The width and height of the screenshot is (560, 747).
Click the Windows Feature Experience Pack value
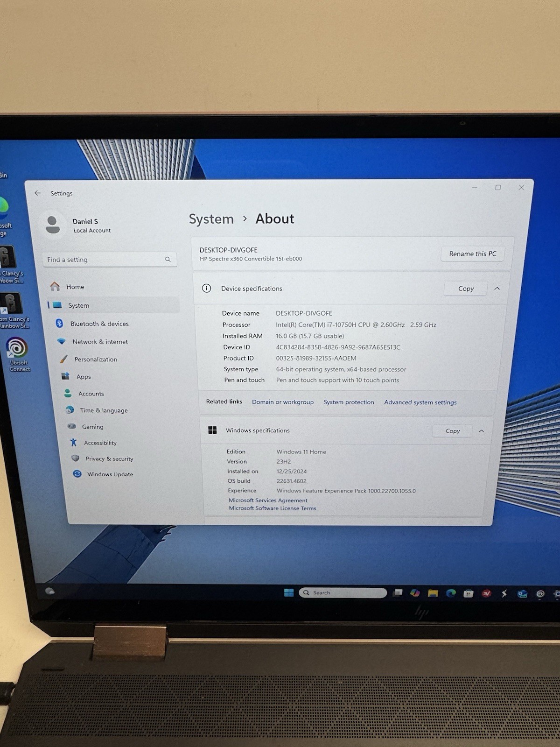pyautogui.click(x=346, y=491)
